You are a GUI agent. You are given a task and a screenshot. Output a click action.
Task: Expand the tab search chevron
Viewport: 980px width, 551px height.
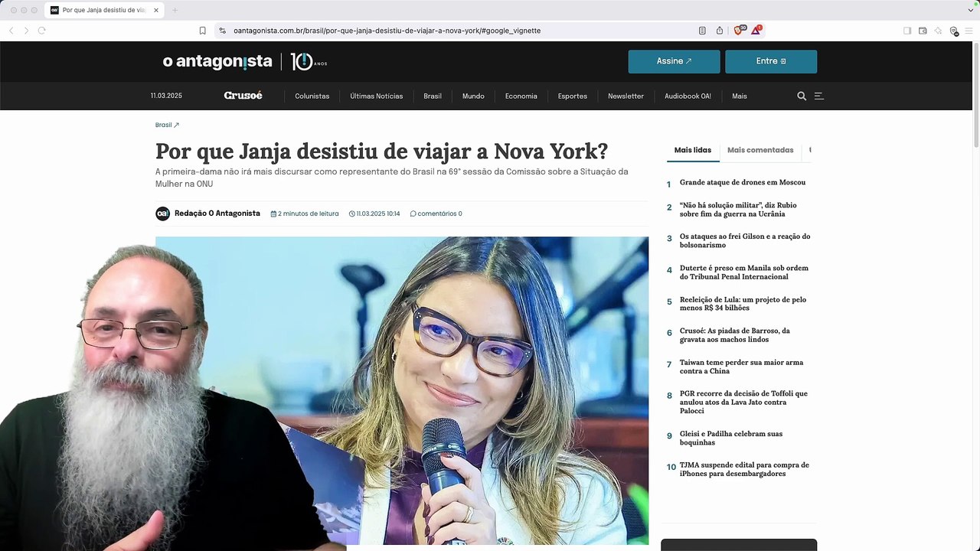971,10
